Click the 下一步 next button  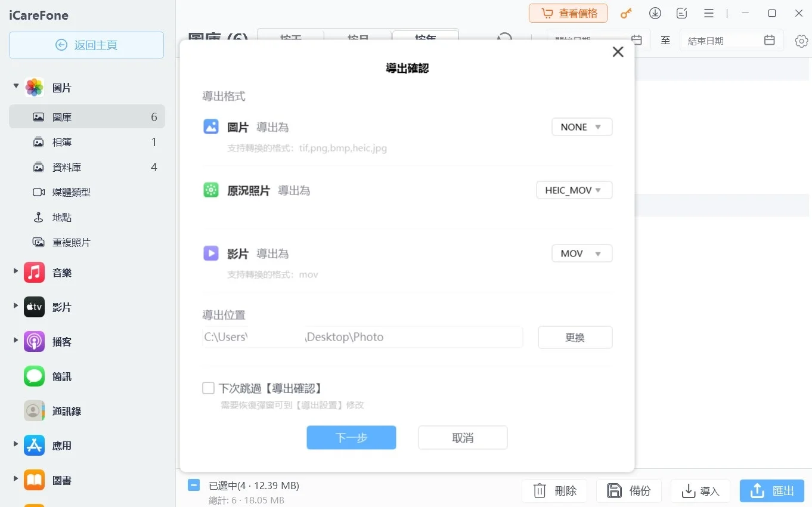[x=351, y=437]
